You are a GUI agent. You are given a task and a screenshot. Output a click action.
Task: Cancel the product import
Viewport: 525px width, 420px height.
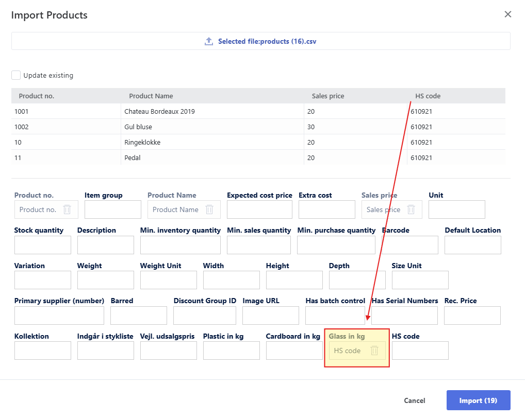[x=414, y=401]
